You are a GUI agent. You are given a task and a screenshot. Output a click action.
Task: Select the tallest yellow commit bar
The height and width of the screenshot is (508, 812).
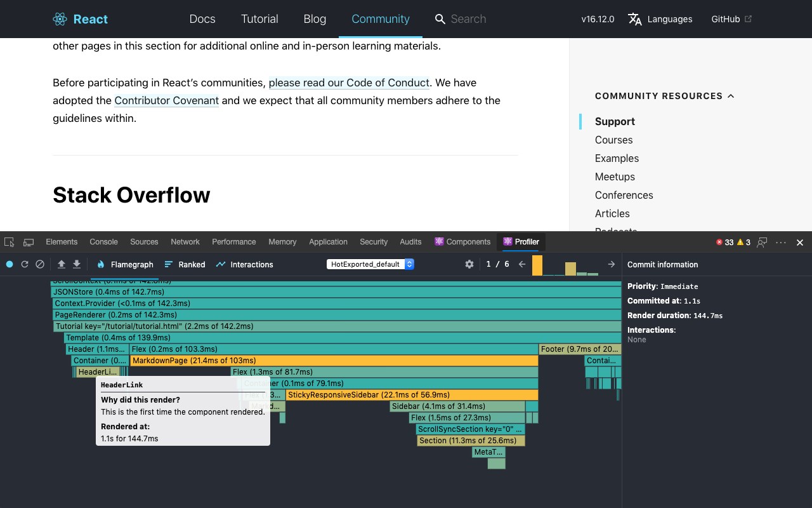pos(537,265)
